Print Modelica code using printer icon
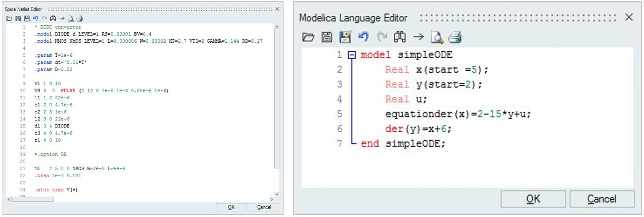Screen dimensions: 644x217 click(x=455, y=37)
